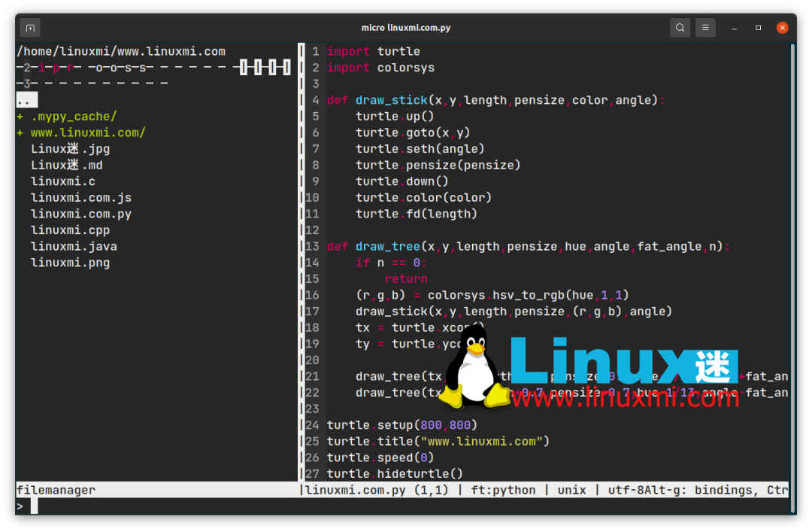Click line number 12 in gutter
Screen dimensions: 812x532
tap(312, 230)
